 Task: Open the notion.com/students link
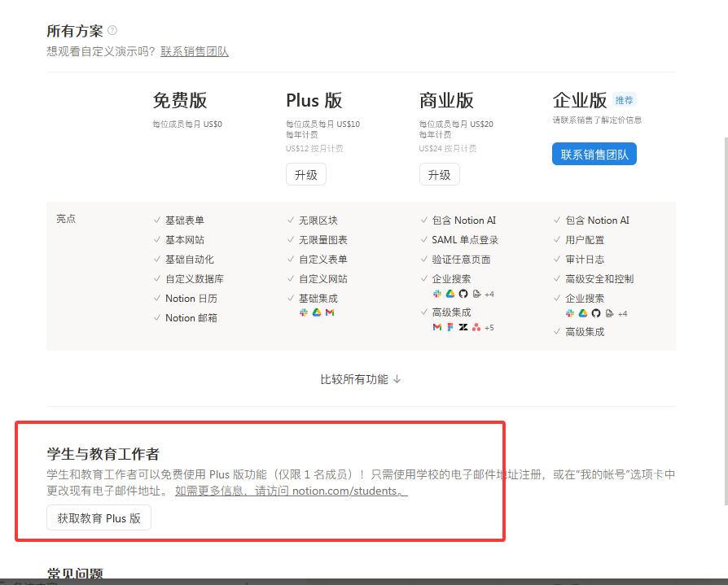tap(292, 491)
